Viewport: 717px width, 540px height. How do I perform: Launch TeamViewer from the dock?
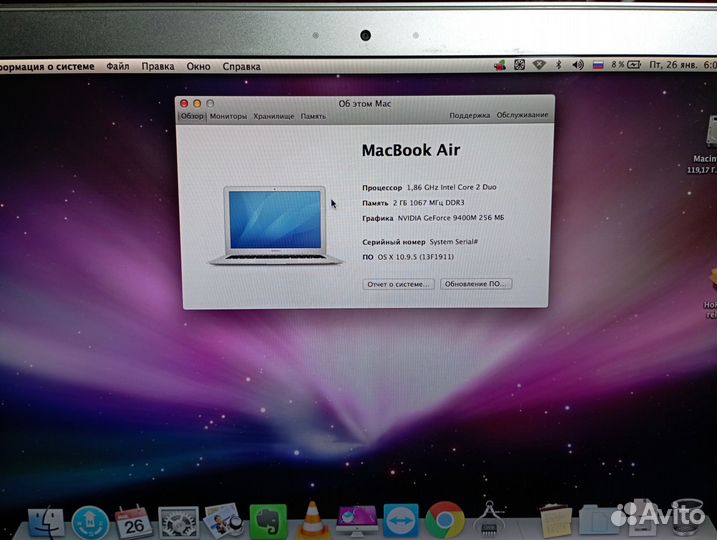[401, 520]
